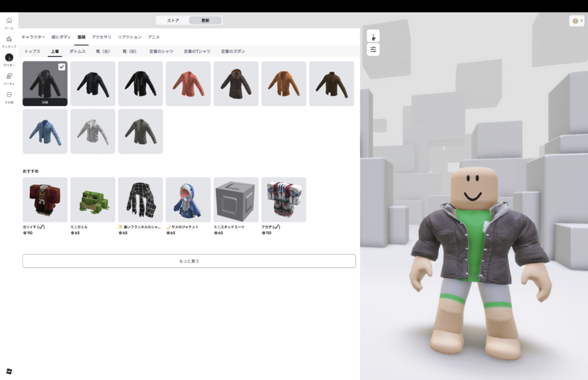This screenshot has width=588, height=380.
Task: Open the その他 more options icon
Action: [x=9, y=95]
